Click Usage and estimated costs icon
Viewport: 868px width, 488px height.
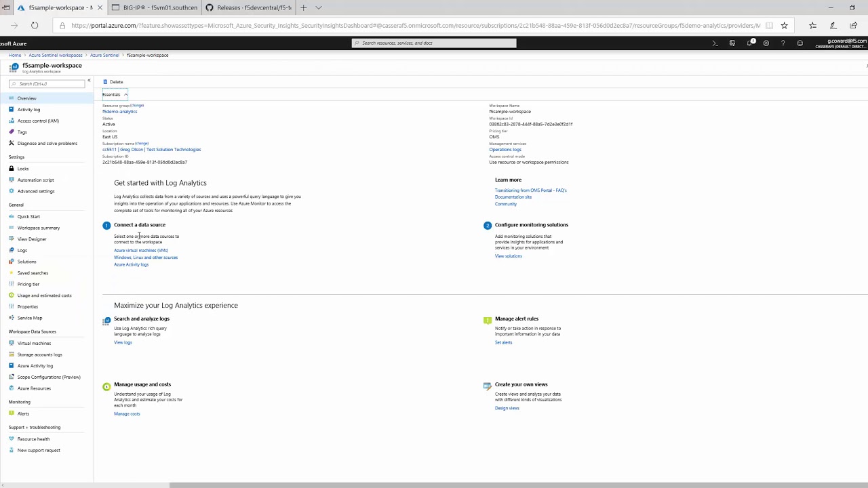pos(12,295)
